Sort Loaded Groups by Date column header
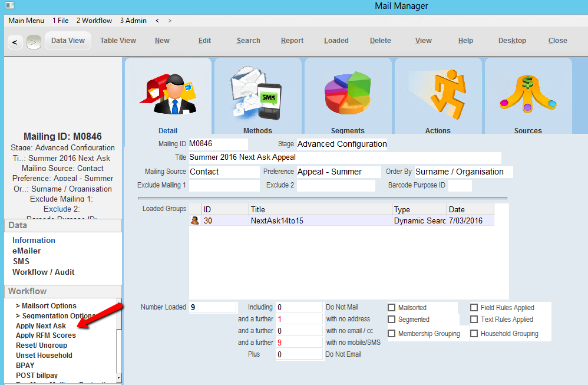The image size is (588, 385). point(470,209)
